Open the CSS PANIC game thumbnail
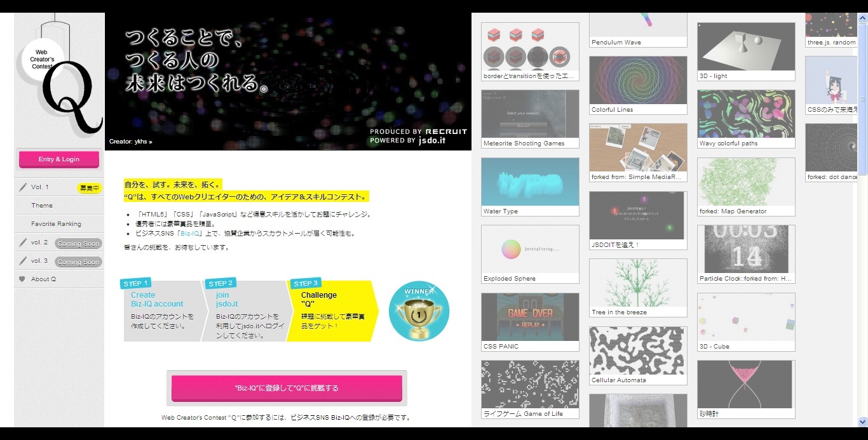This screenshot has height=440, width=868. [530, 316]
